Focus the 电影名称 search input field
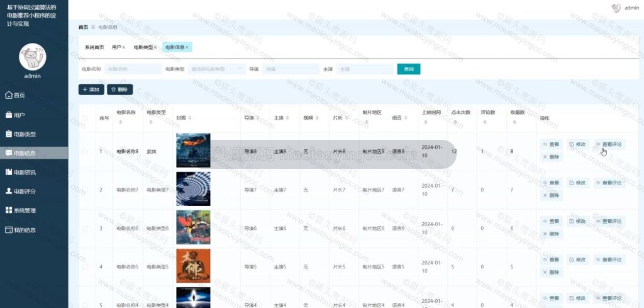Screen dimensions: 644x308 (x=133, y=69)
